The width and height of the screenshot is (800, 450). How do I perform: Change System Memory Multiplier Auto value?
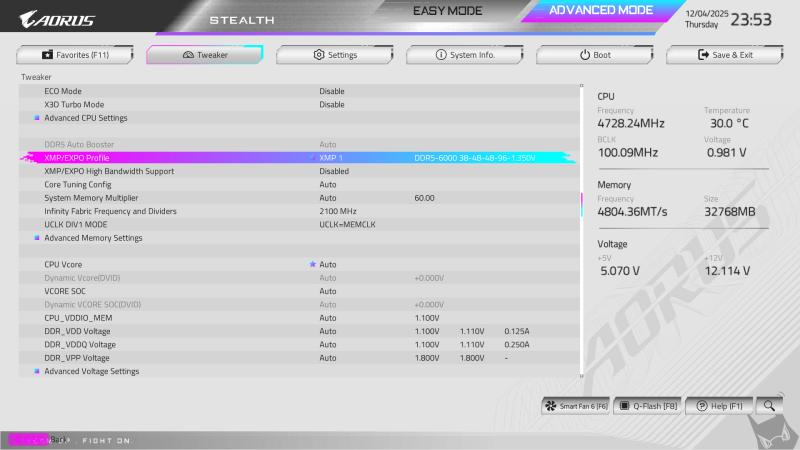(328, 198)
